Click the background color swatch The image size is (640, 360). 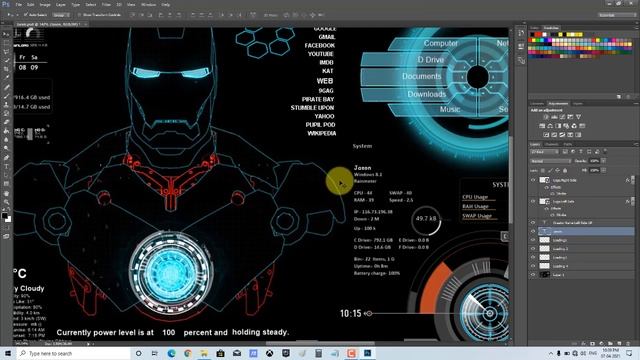(9, 220)
